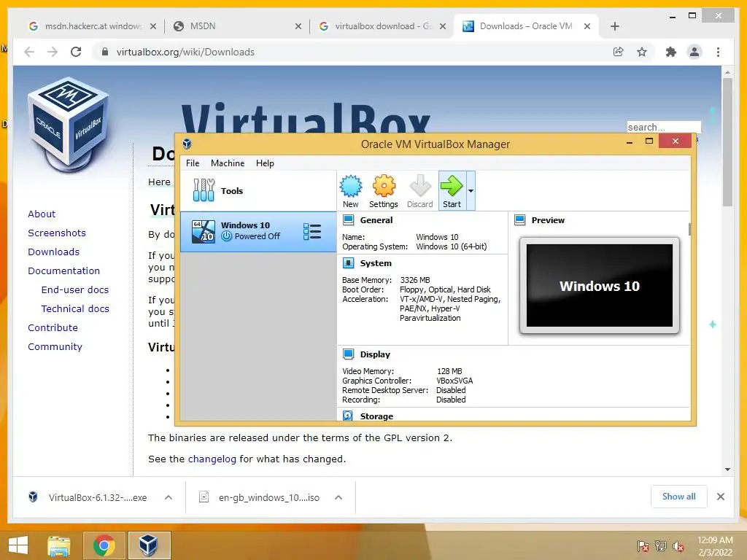Click the Video Memory value 128 MB

coord(449,371)
